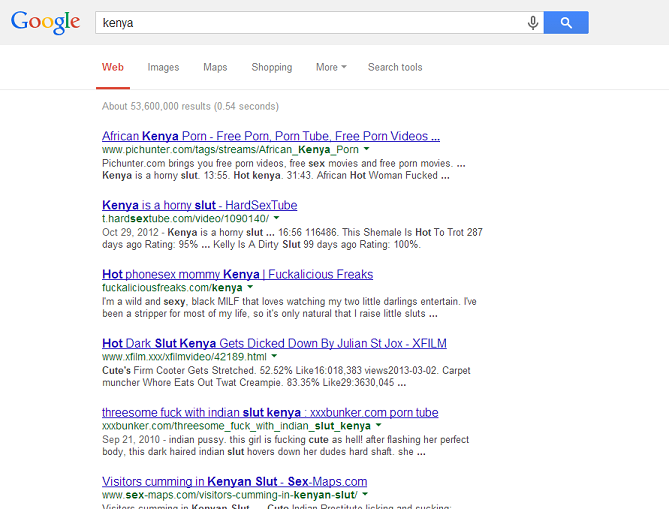Open dropdown arrow beside xfilm.xxx URL

pos(274,356)
